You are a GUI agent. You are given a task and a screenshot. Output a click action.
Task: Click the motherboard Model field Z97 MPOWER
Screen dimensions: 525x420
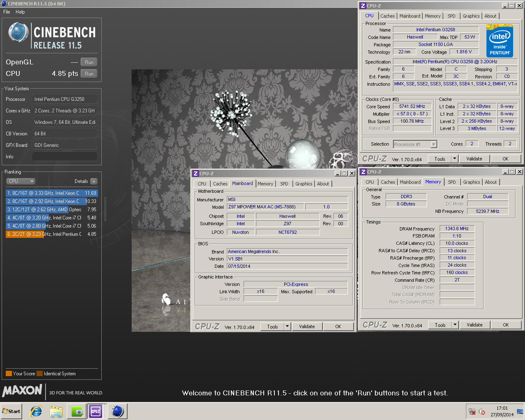[x=266, y=207]
